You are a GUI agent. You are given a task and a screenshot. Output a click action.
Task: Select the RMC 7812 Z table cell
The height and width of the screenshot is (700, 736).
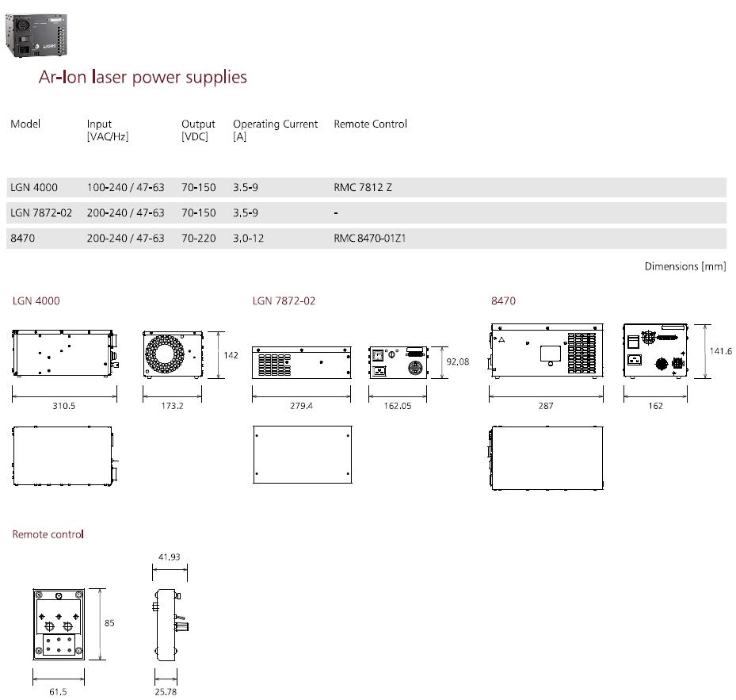363,188
